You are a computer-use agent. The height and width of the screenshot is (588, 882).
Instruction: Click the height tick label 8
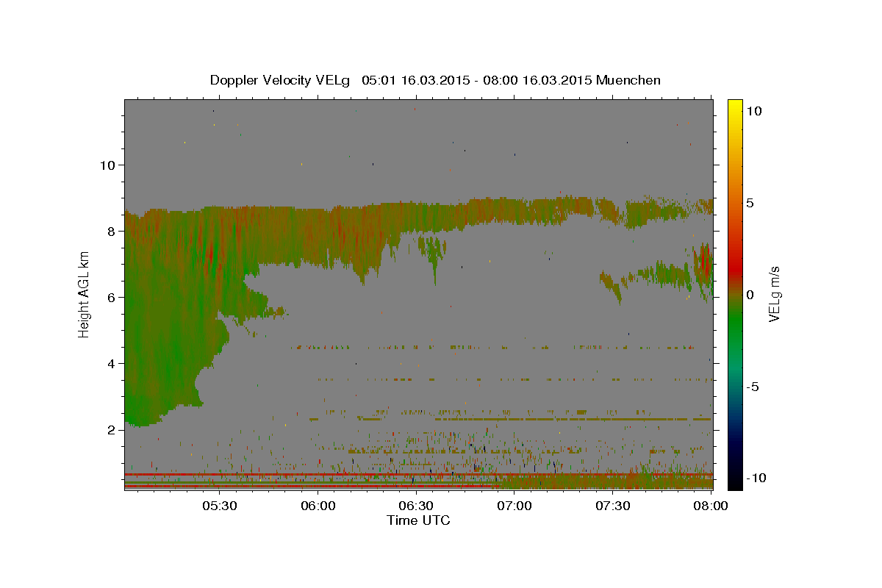(112, 231)
